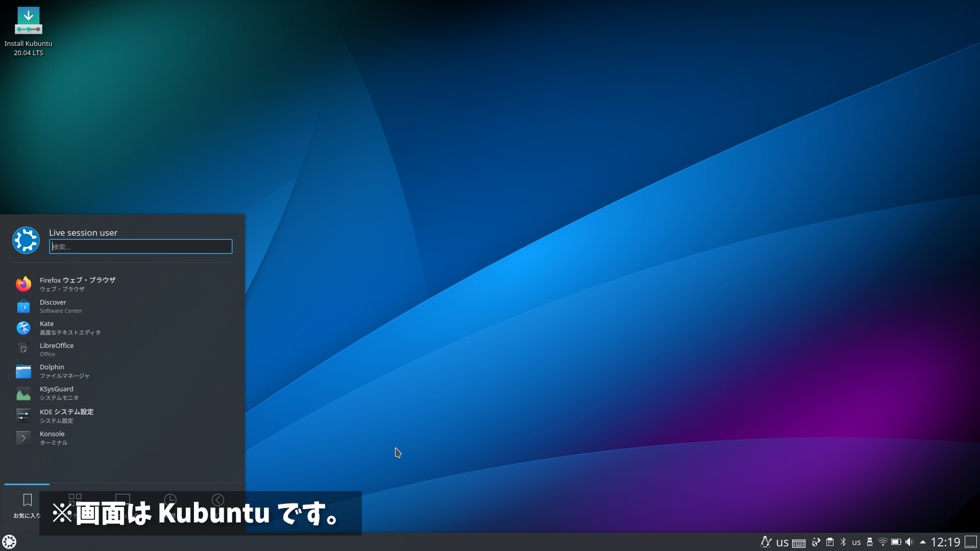Select the お気に入り favorites tab

27,505
